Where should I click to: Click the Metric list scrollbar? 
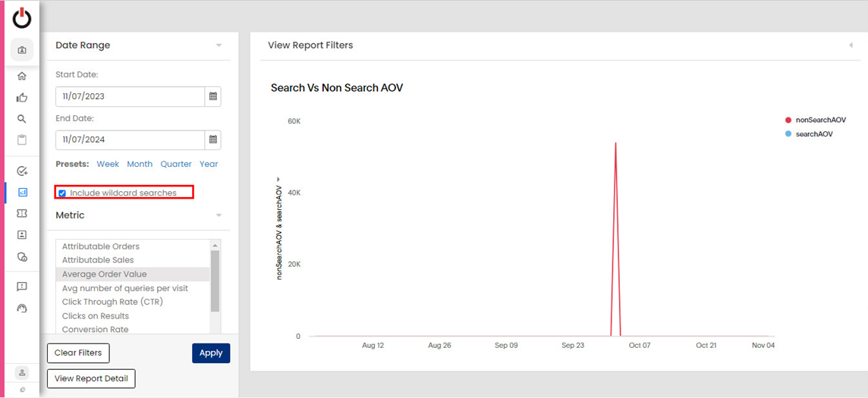(215, 280)
